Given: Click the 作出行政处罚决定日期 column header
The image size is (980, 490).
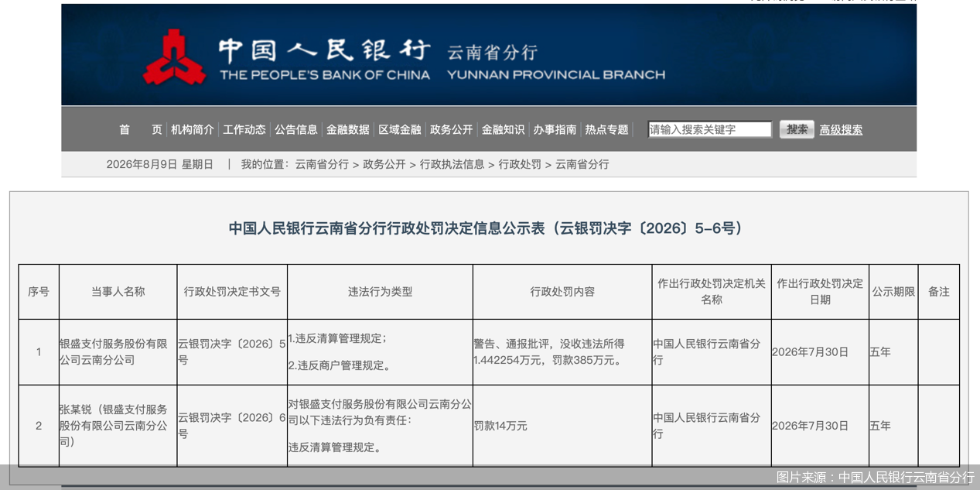Looking at the screenshot, I should click(x=820, y=292).
